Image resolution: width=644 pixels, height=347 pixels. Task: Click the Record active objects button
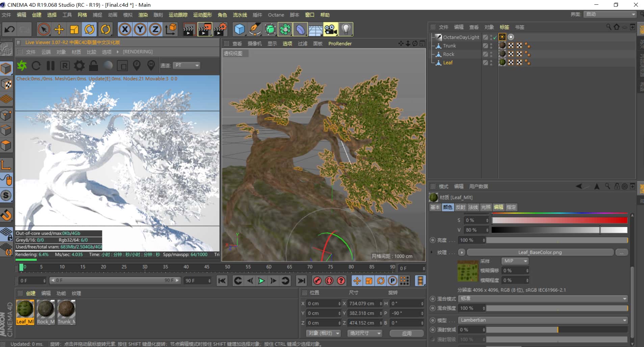(317, 281)
